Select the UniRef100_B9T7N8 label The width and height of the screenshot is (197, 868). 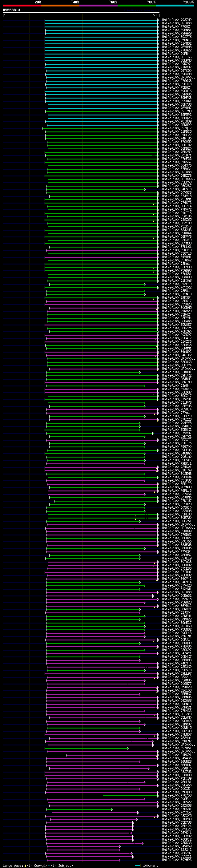(x=177, y=111)
